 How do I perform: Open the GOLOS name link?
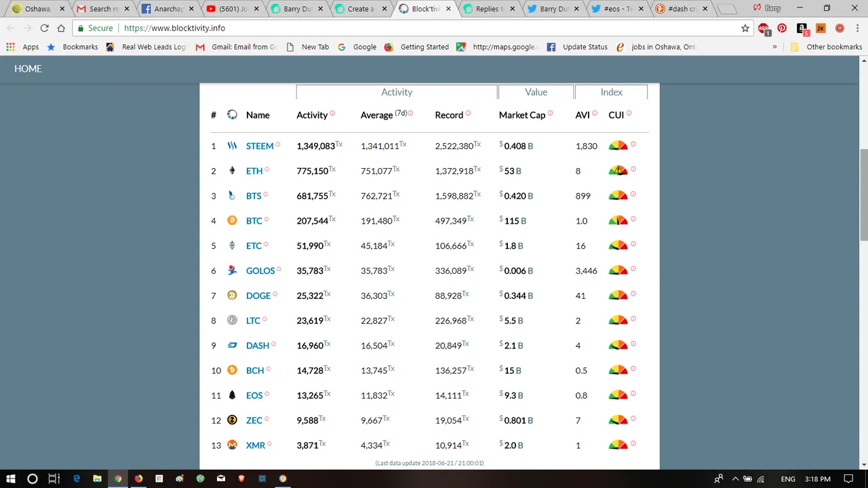[260, 270]
